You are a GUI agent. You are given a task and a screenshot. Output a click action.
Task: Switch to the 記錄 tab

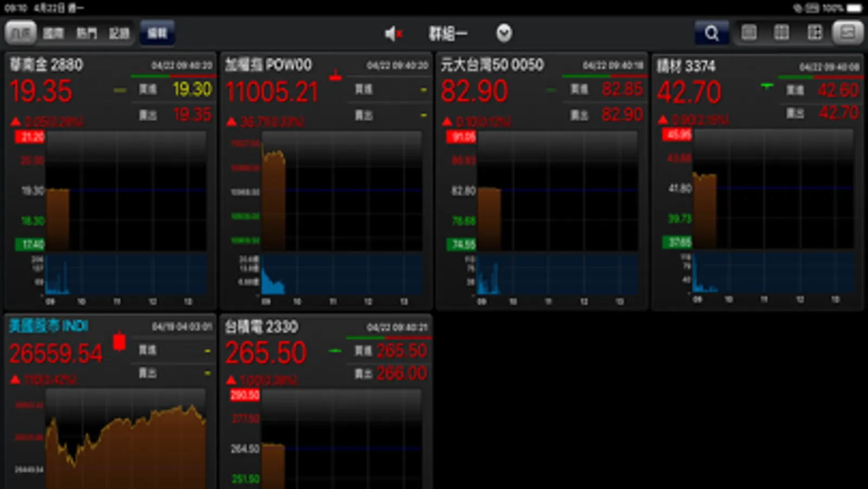point(119,33)
